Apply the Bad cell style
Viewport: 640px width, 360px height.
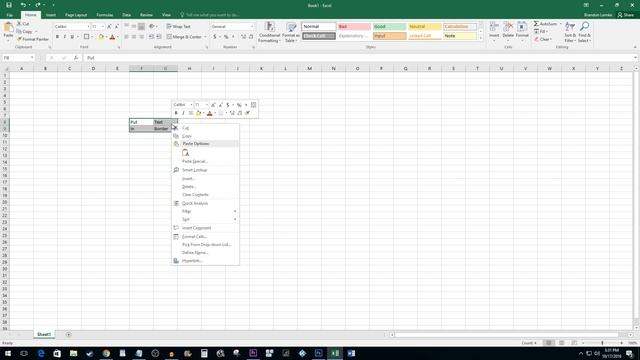pyautogui.click(x=353, y=27)
